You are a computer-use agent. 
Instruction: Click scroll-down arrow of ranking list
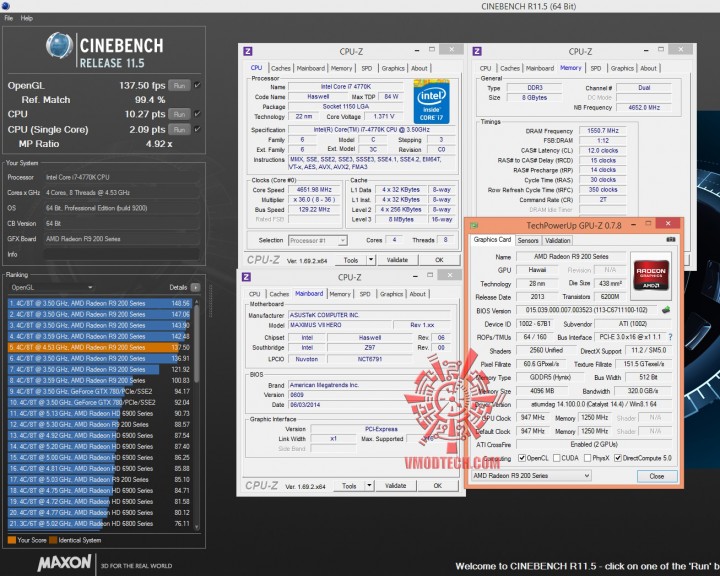point(197,527)
